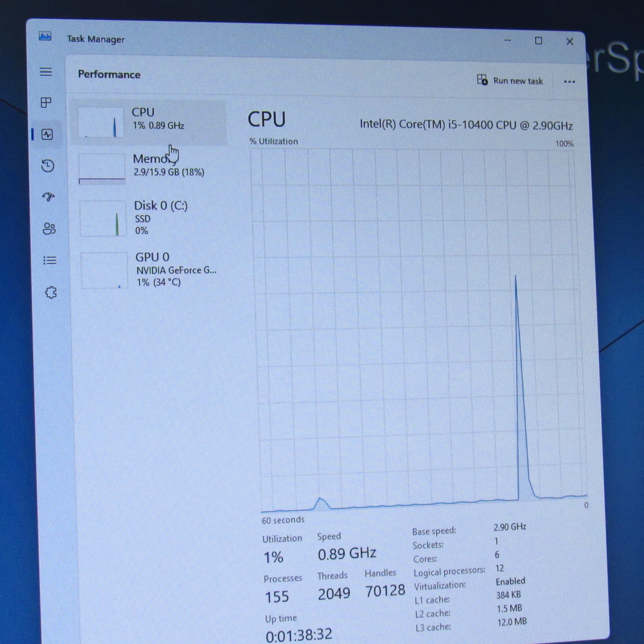Open the Startup apps page icon
644x644 pixels.
pos(49,197)
